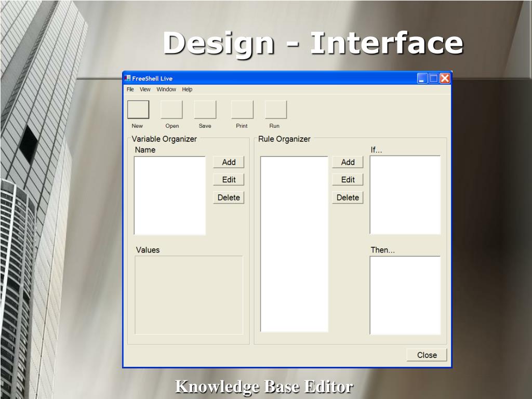Click the FreeShell Live title bar icon
The width and height of the screenshot is (532, 399).
click(x=128, y=78)
